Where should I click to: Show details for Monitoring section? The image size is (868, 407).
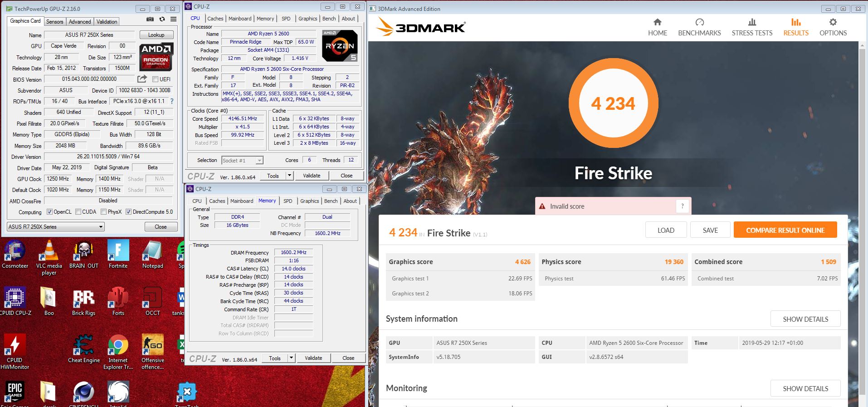click(x=805, y=388)
